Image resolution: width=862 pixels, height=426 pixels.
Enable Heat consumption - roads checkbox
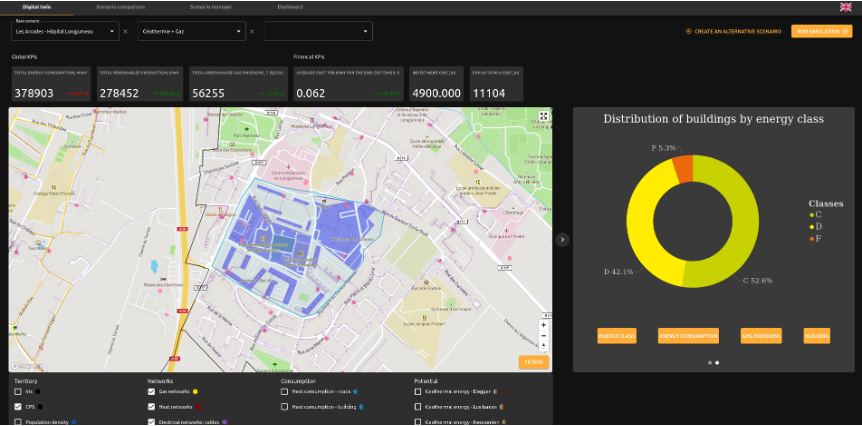point(285,392)
